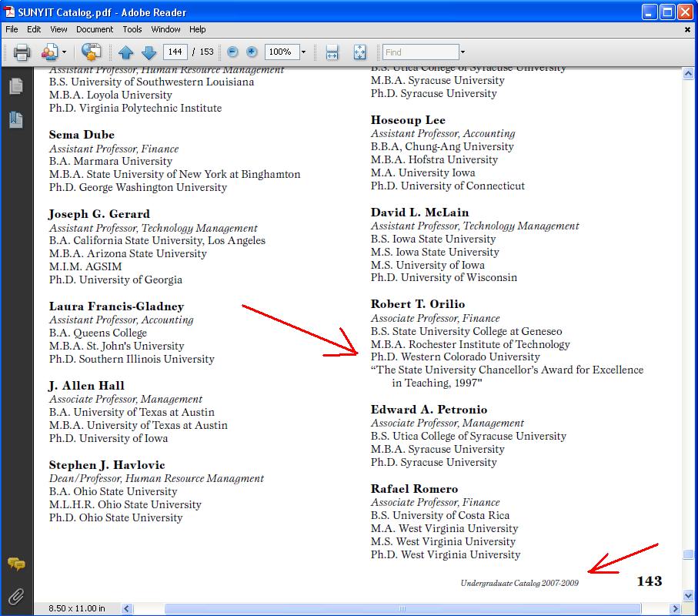Select the Fit Width scrolling icon

[332, 52]
